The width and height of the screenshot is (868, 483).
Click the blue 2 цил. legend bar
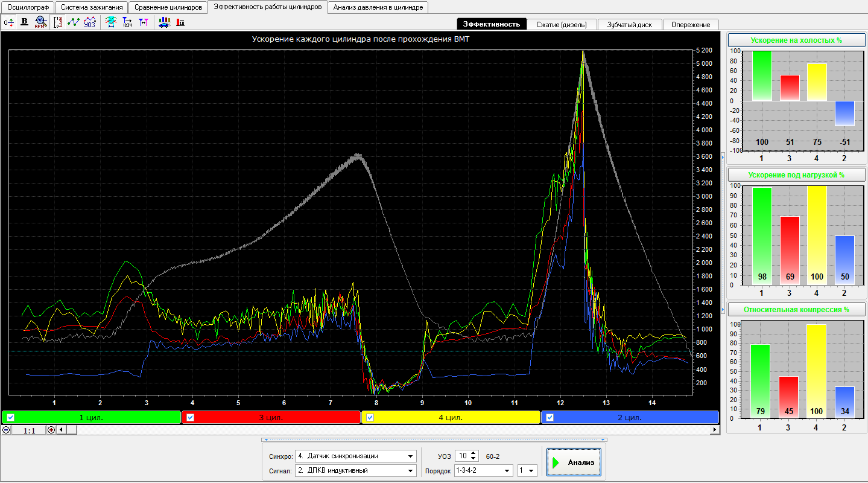[x=630, y=417]
